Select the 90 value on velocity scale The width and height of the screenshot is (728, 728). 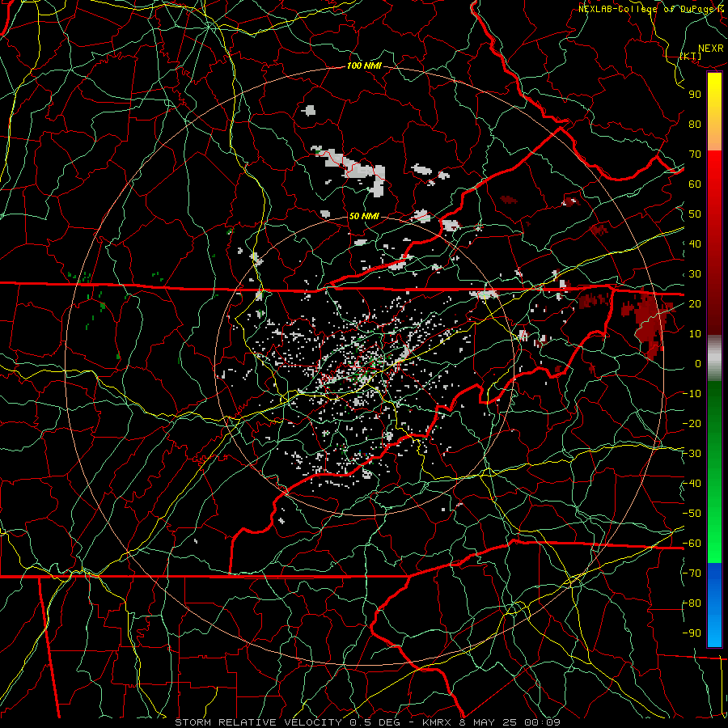tap(695, 95)
